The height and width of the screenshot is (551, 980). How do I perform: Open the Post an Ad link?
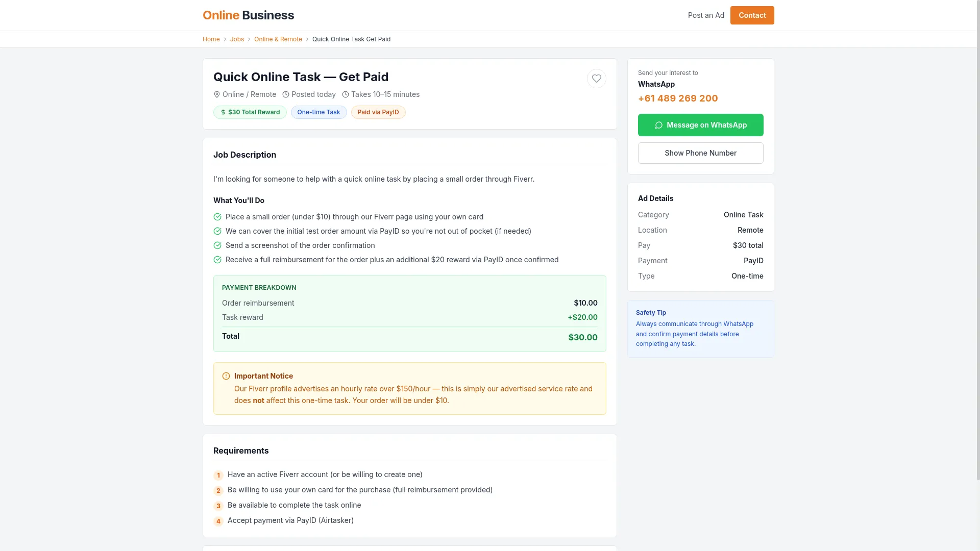click(x=706, y=15)
